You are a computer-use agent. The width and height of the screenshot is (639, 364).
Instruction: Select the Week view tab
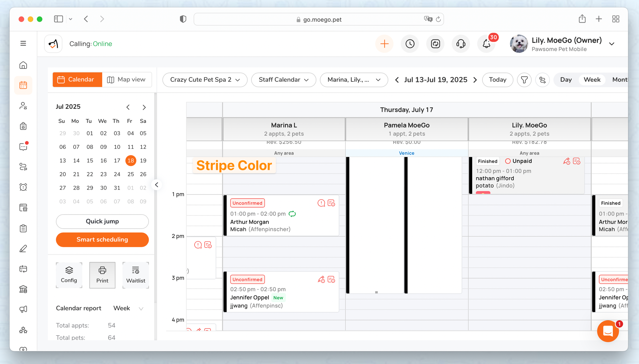pyautogui.click(x=592, y=80)
